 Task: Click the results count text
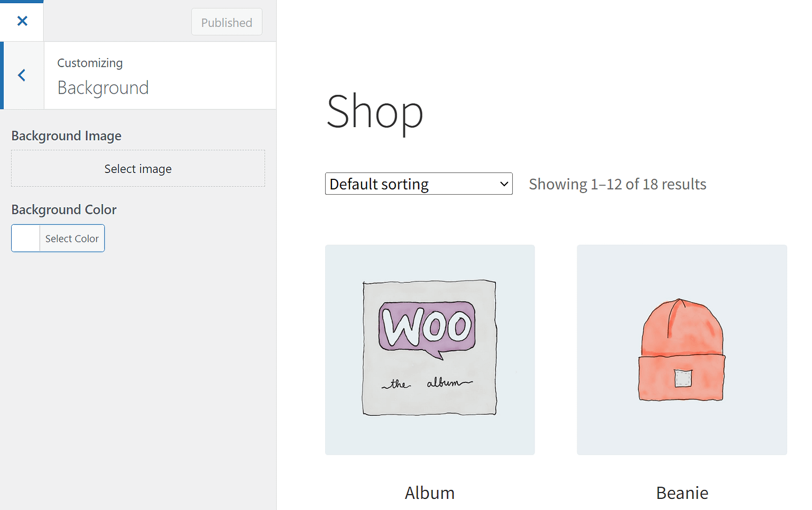[x=617, y=184]
